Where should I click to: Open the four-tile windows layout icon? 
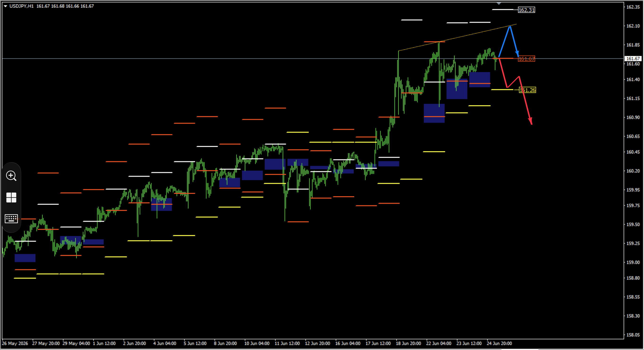[11, 198]
